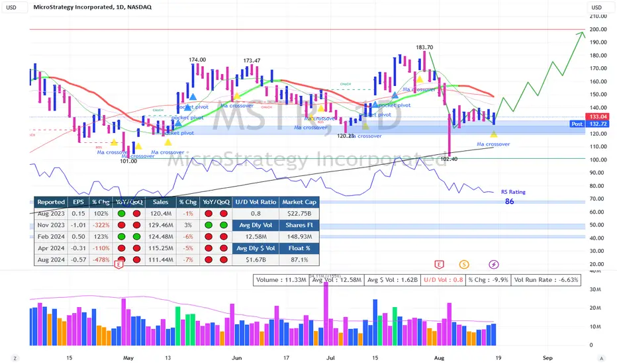Click the Avg Vol : 12.58M stat
Viewport: 617px width, 364px height.
(x=336, y=280)
